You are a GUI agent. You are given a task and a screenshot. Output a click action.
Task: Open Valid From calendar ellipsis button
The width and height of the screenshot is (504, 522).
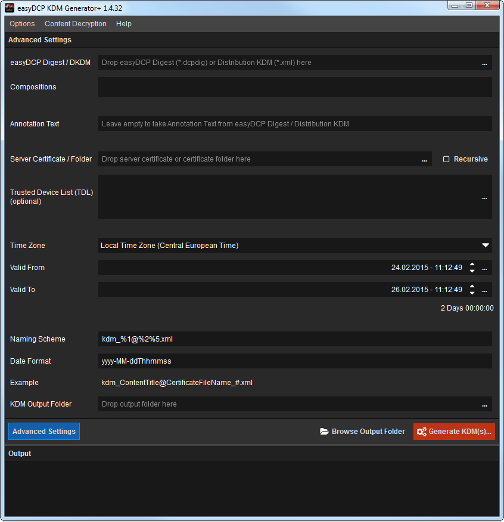tap(484, 268)
